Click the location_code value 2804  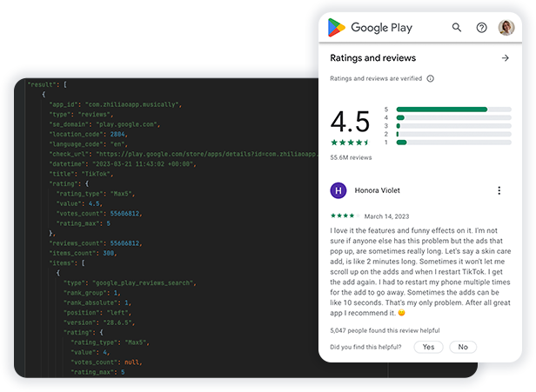coord(117,134)
